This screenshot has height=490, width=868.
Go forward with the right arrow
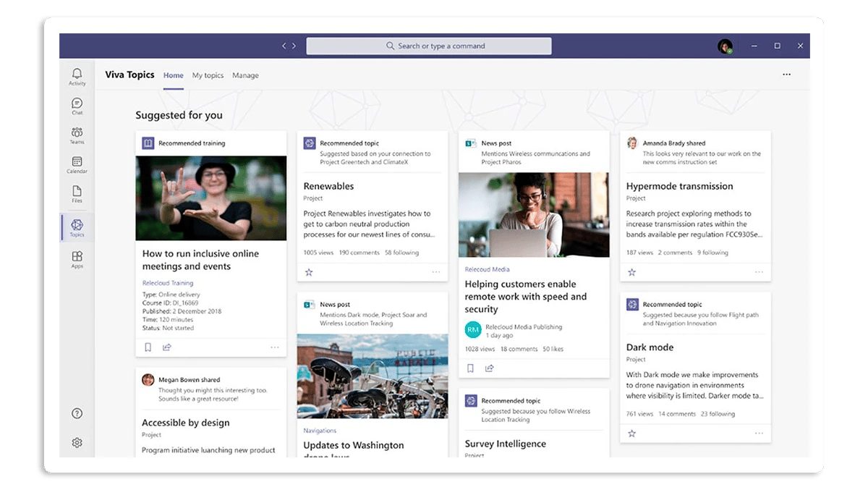(294, 46)
